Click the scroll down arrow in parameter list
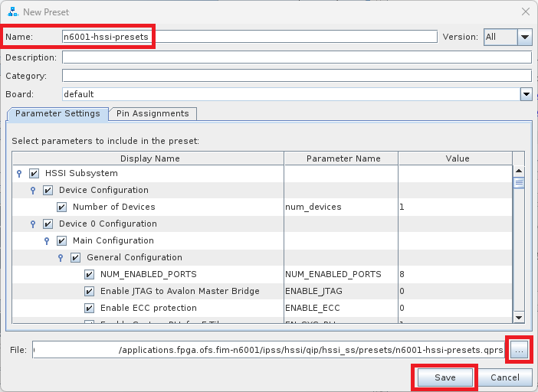The image size is (538, 392). point(518,316)
